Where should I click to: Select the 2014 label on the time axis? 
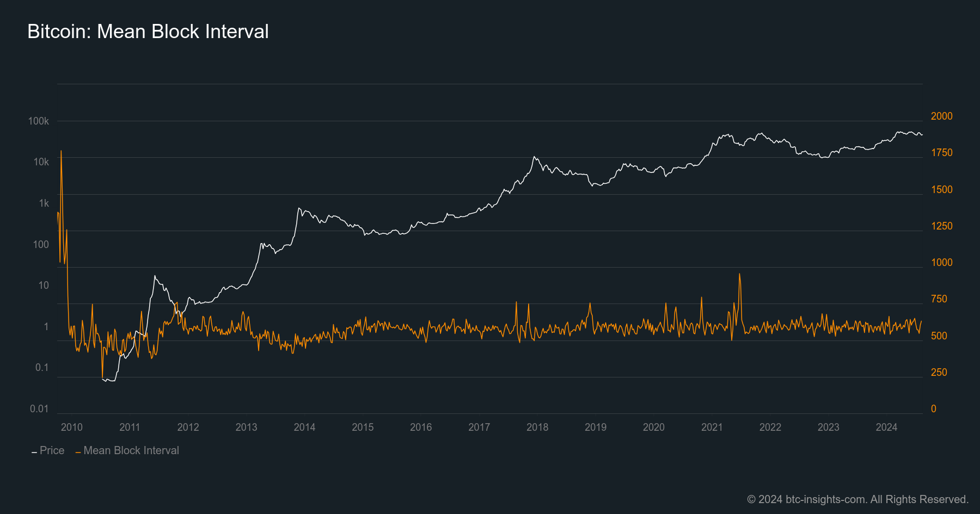pyautogui.click(x=304, y=427)
